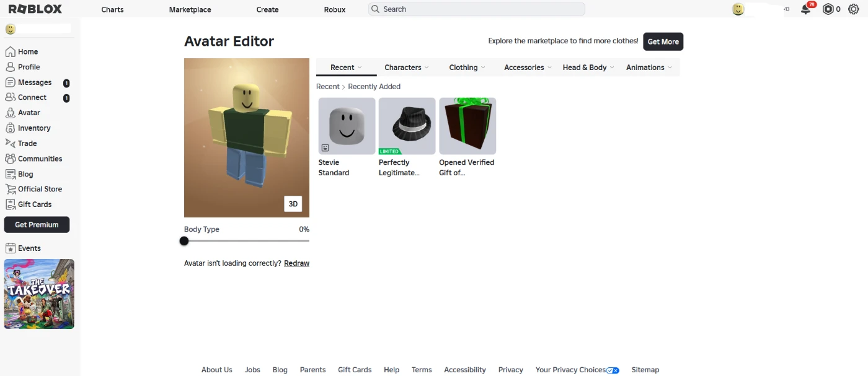Switch to the Recent tab
868x376 pixels.
click(346, 68)
